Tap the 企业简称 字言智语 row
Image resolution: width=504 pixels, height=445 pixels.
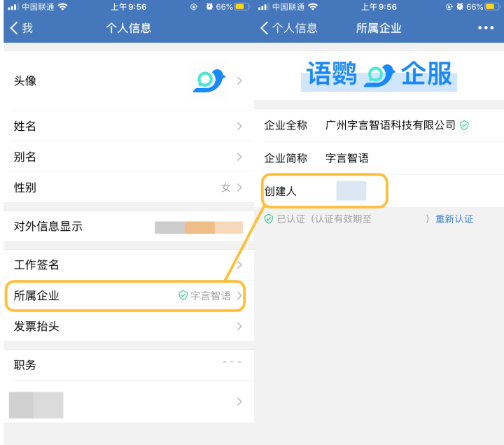coord(379,158)
